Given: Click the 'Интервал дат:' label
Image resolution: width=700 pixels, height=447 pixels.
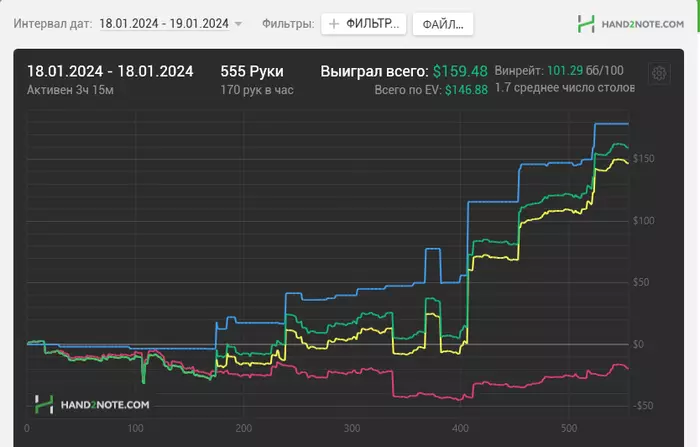Looking at the screenshot, I should [53, 24].
